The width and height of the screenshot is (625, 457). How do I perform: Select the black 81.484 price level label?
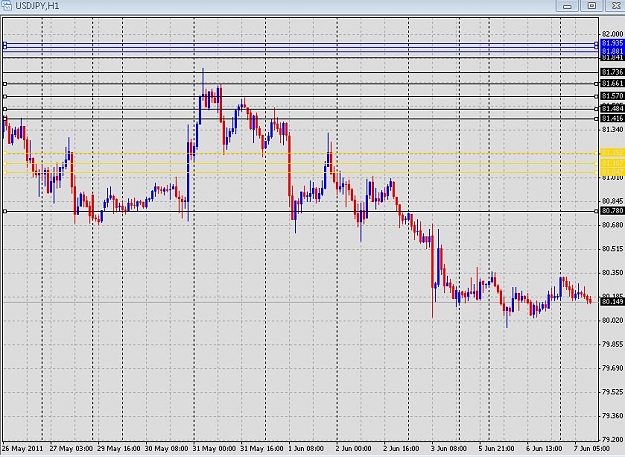tap(612, 108)
